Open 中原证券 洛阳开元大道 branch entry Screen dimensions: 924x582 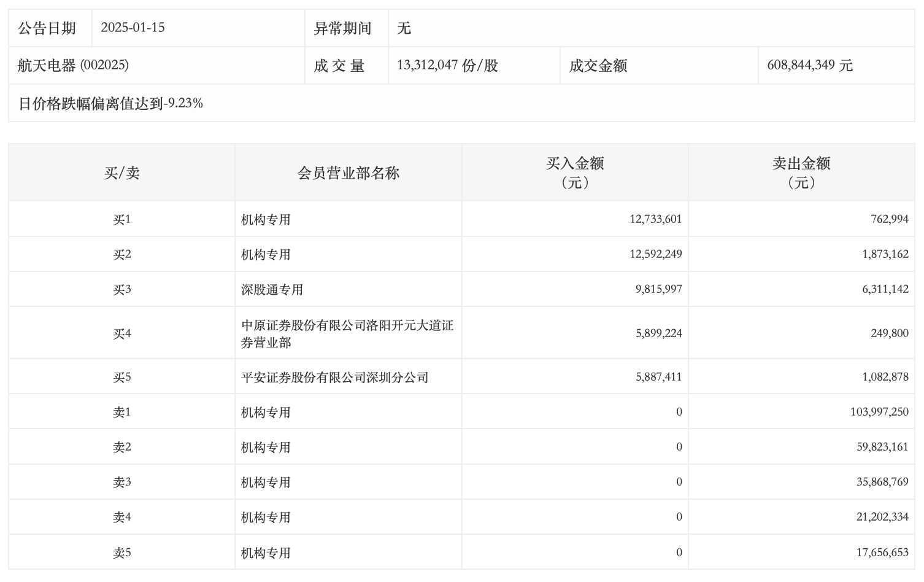(347, 333)
